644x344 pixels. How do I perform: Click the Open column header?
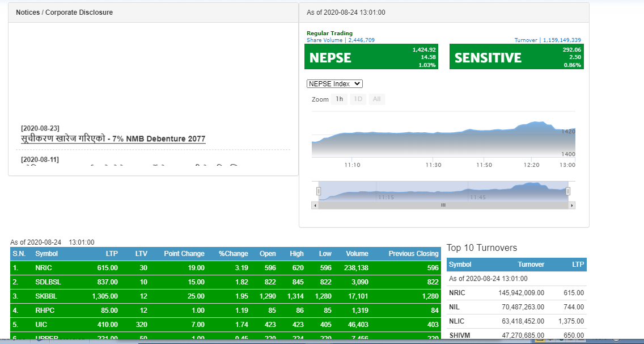coord(268,254)
